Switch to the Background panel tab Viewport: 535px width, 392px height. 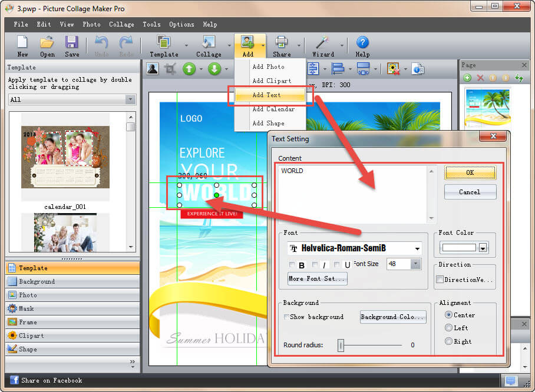pos(72,281)
